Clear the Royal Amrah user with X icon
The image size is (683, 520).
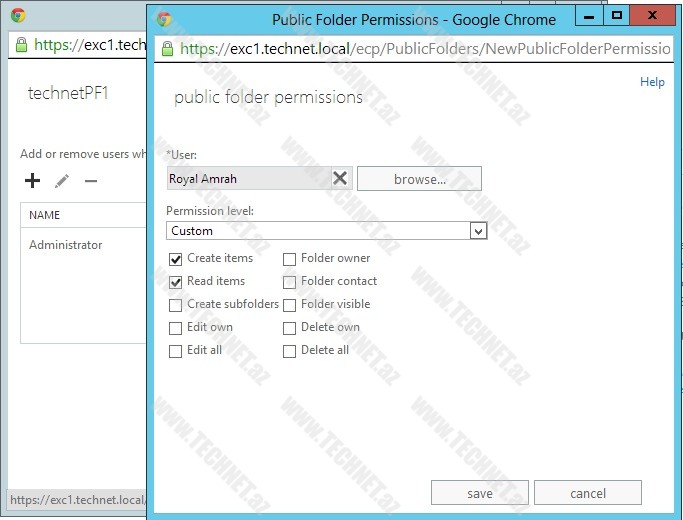point(340,178)
